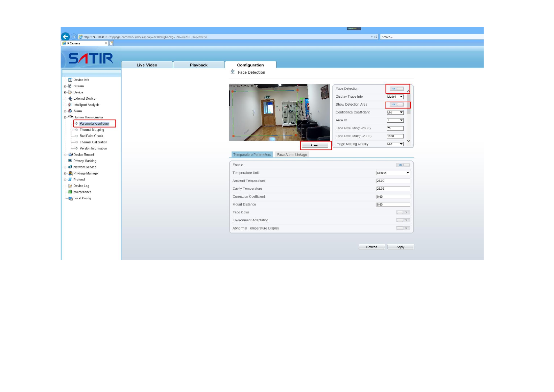Viewport: 554px width, 392px height.
Task: Click the Device Info tree icon
Action: pyautogui.click(x=70, y=80)
